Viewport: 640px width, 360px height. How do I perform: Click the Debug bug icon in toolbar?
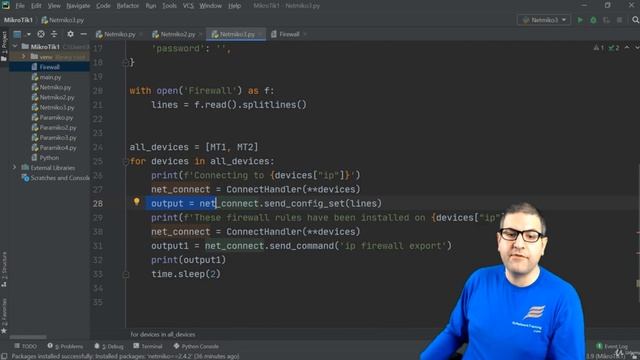point(593,20)
